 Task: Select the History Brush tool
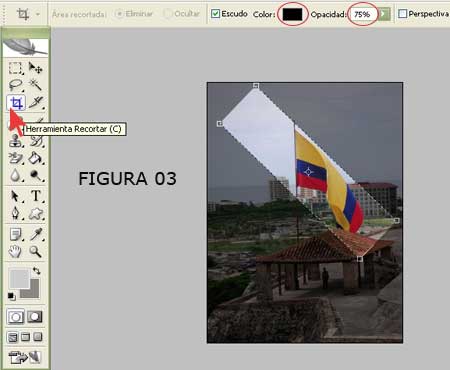[x=36, y=141]
